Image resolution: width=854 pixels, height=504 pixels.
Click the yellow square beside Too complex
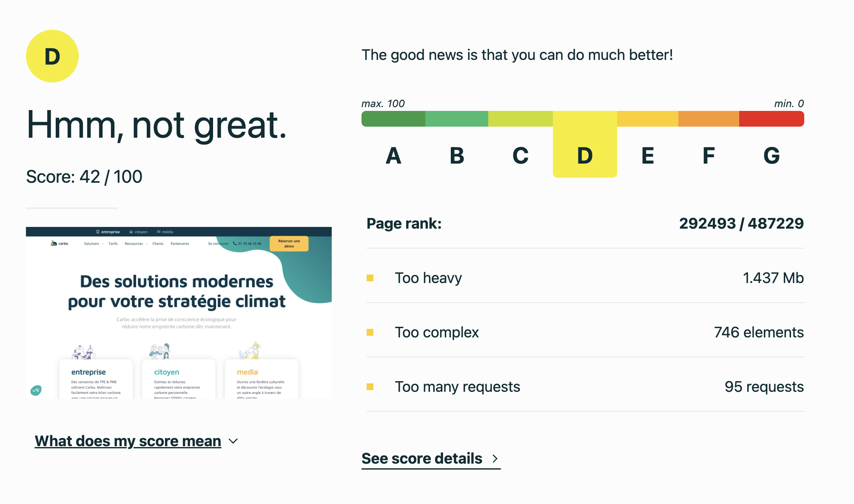click(370, 332)
